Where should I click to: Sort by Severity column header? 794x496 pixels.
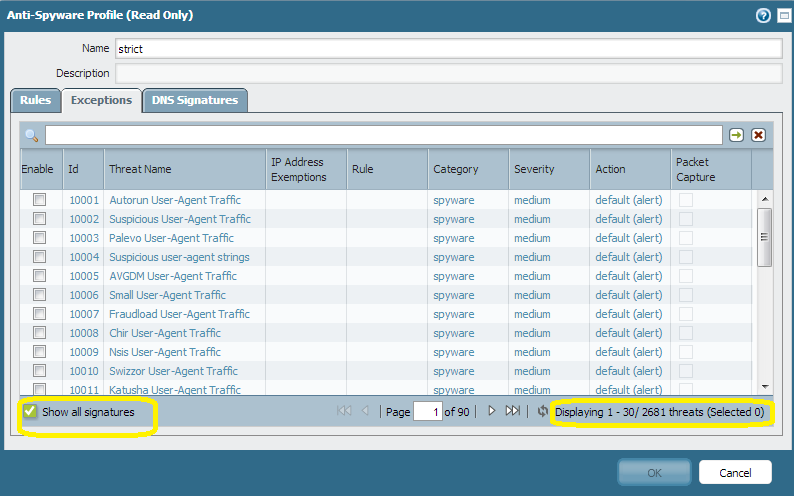[549, 169]
